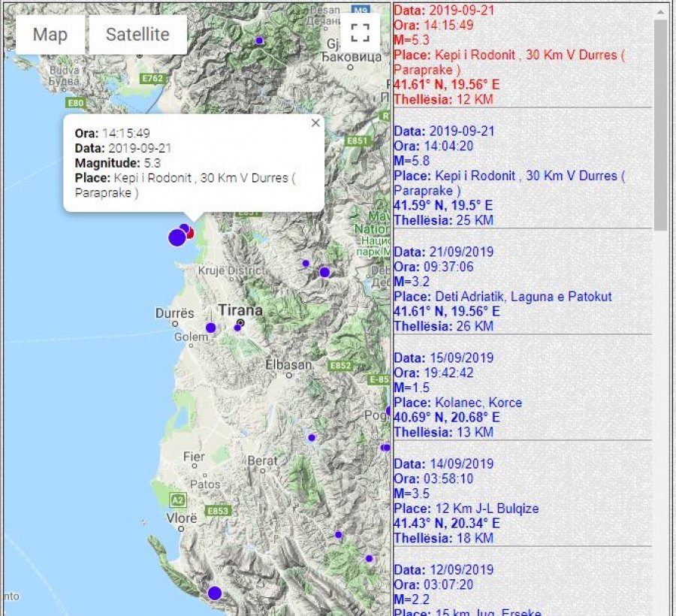676x616 pixels.
Task: Click the A2 highway badge near Vlorë
Action: [177, 500]
